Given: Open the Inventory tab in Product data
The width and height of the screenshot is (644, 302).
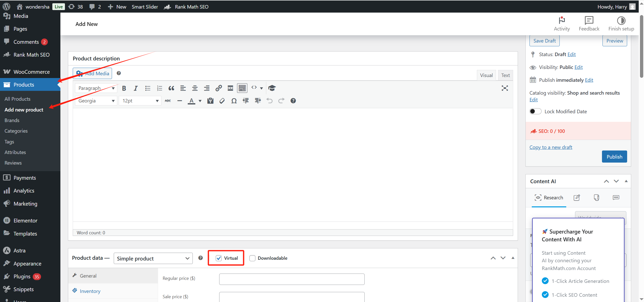Looking at the screenshot, I should (90, 291).
